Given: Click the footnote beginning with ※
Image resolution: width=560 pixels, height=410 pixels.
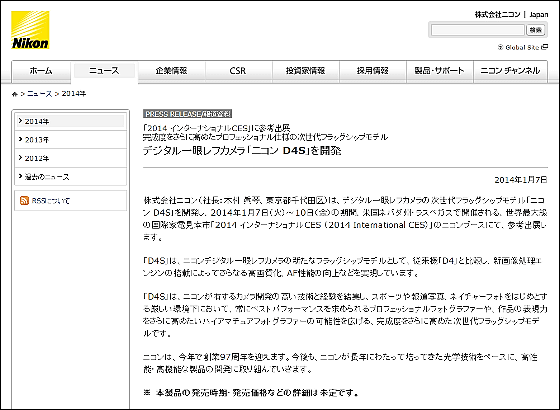Looking at the screenshot, I should pos(251,393).
